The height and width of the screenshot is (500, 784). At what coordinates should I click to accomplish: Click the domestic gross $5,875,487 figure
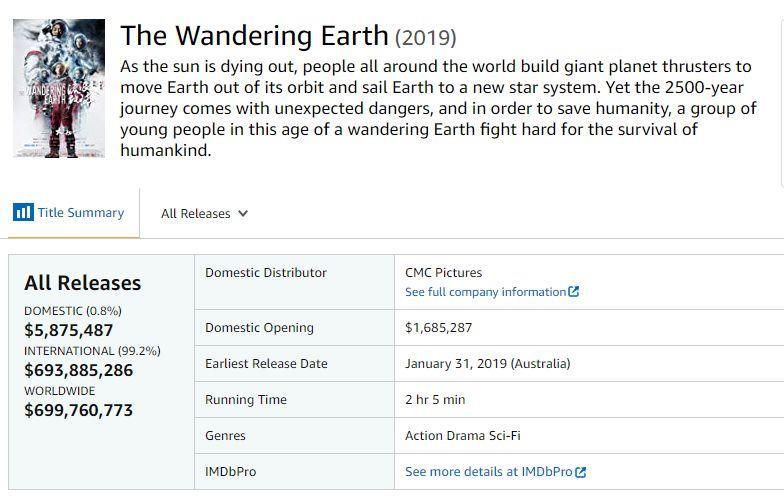click(x=69, y=330)
